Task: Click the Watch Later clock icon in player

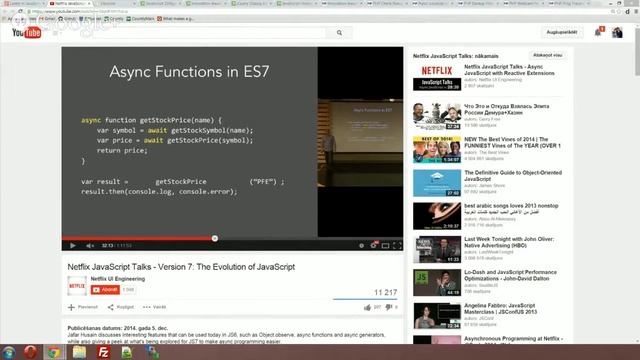Action: coord(361,245)
